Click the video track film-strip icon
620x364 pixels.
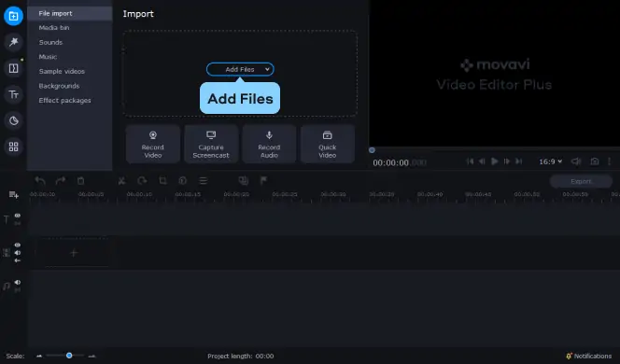click(x=7, y=253)
